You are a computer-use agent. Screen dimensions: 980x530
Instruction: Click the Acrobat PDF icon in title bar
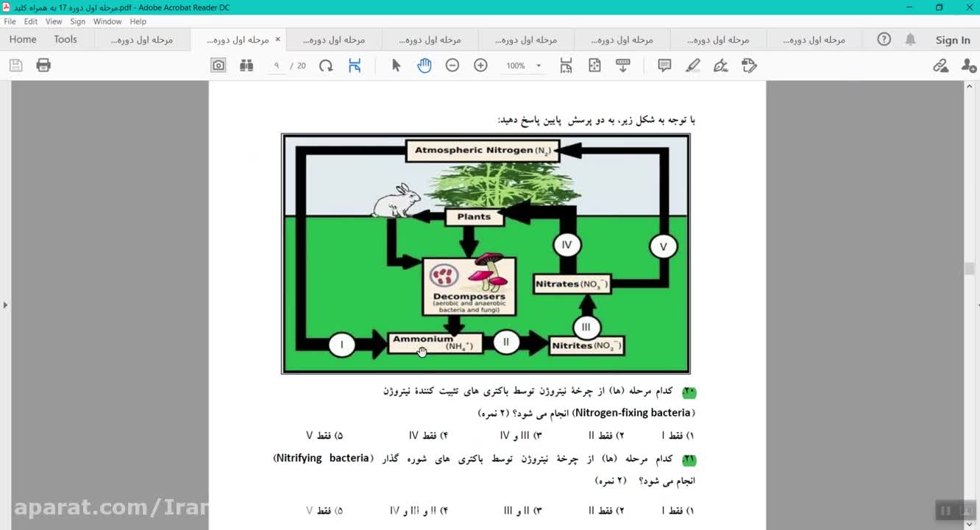(x=7, y=7)
